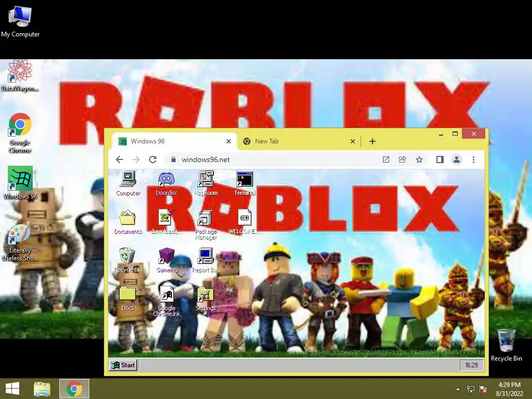This screenshot has height=399, width=532.
Task: Click the 4:29 PM taskbar clock
Action: [509, 389]
